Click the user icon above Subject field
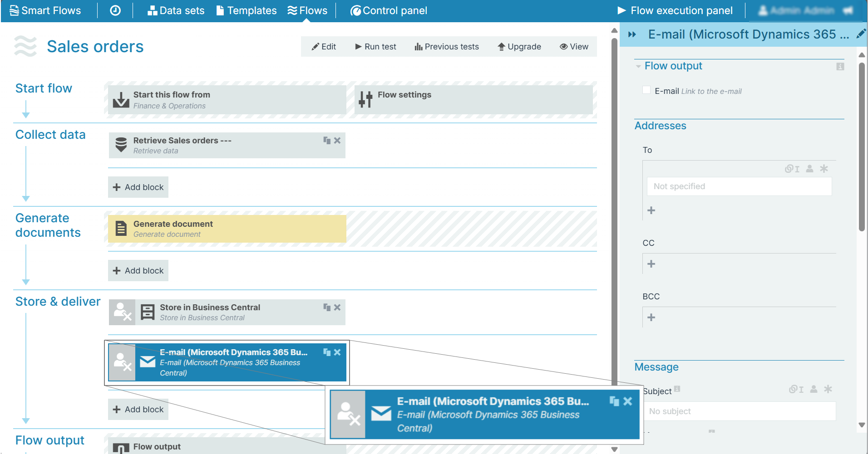This screenshot has height=454, width=868. 814,389
